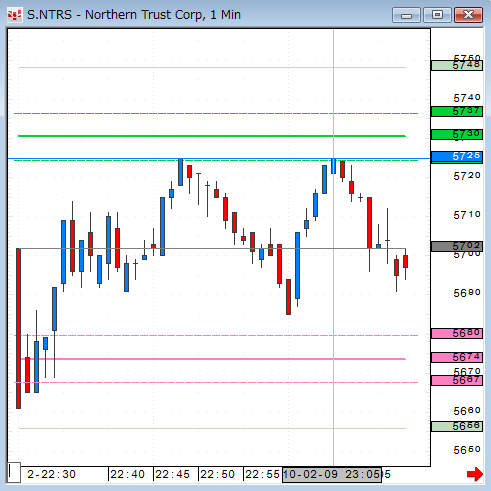Select the pink 5667 price label

click(457, 381)
